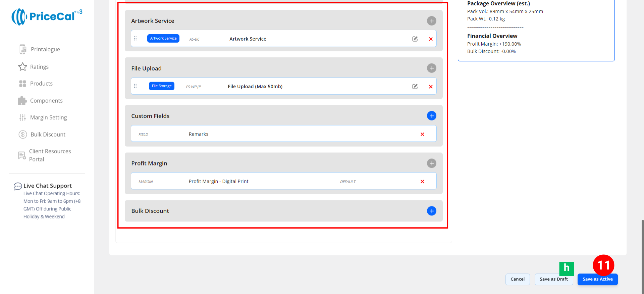The width and height of the screenshot is (644, 294).
Task: Click the Cancel button
Action: point(517,279)
